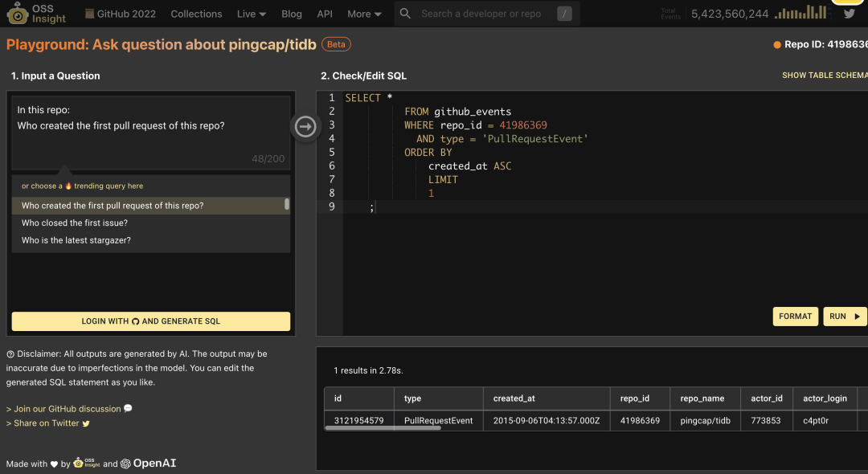Click the Beta badge

point(336,44)
